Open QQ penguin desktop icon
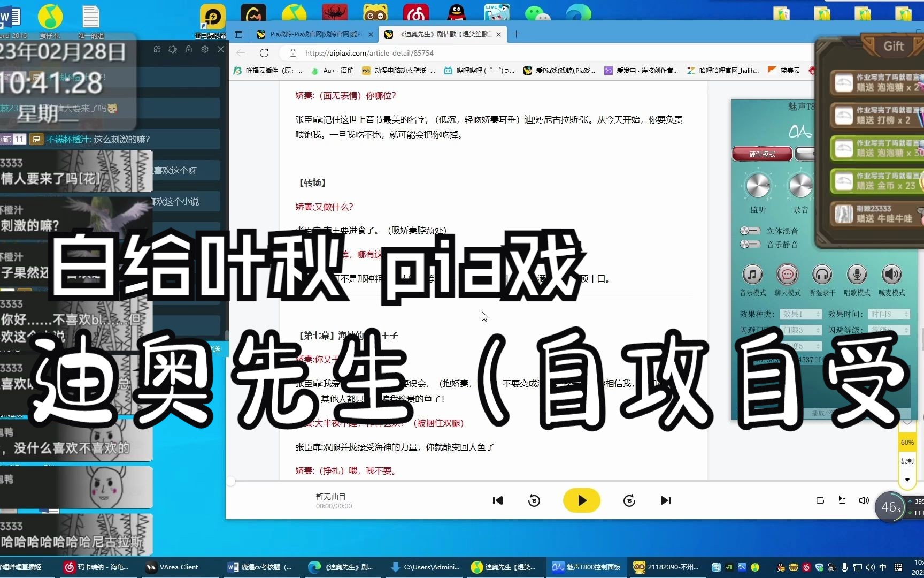 click(456, 13)
